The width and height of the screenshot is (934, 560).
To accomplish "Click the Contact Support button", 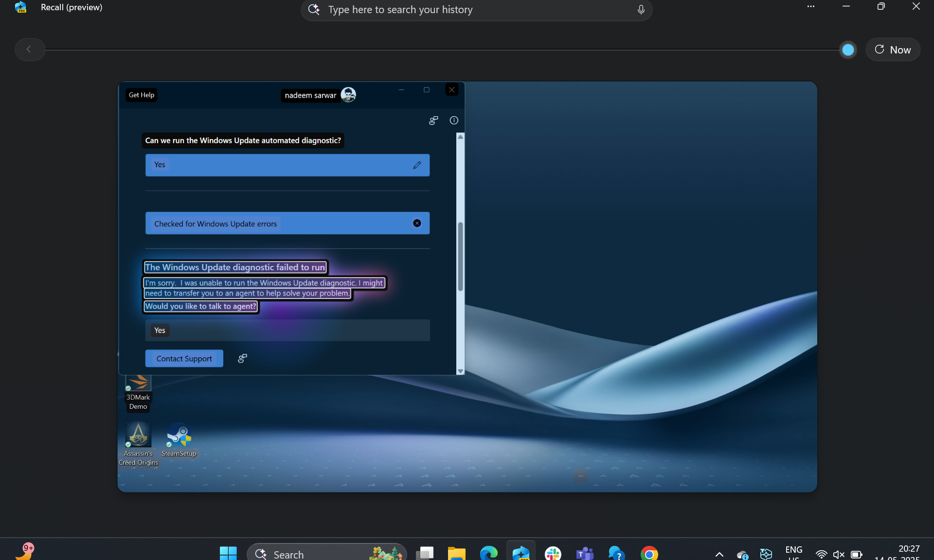I will (184, 358).
